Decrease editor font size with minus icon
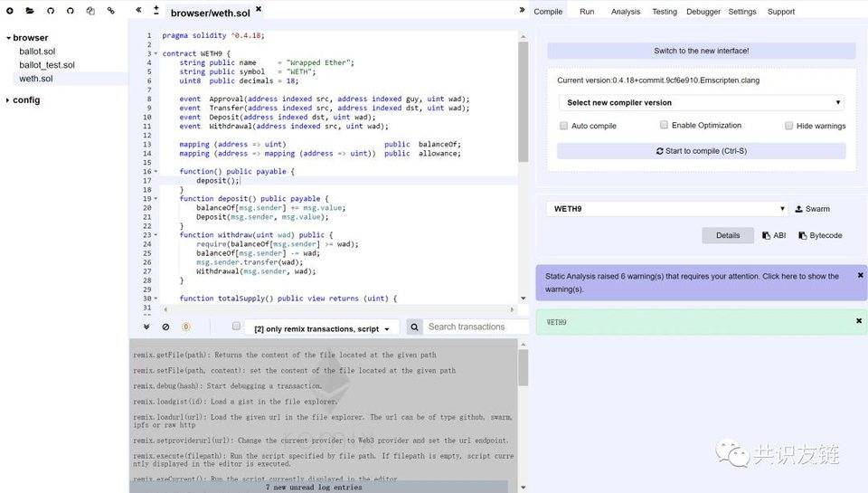Image resolution: width=868 pixels, height=493 pixels. (156, 14)
